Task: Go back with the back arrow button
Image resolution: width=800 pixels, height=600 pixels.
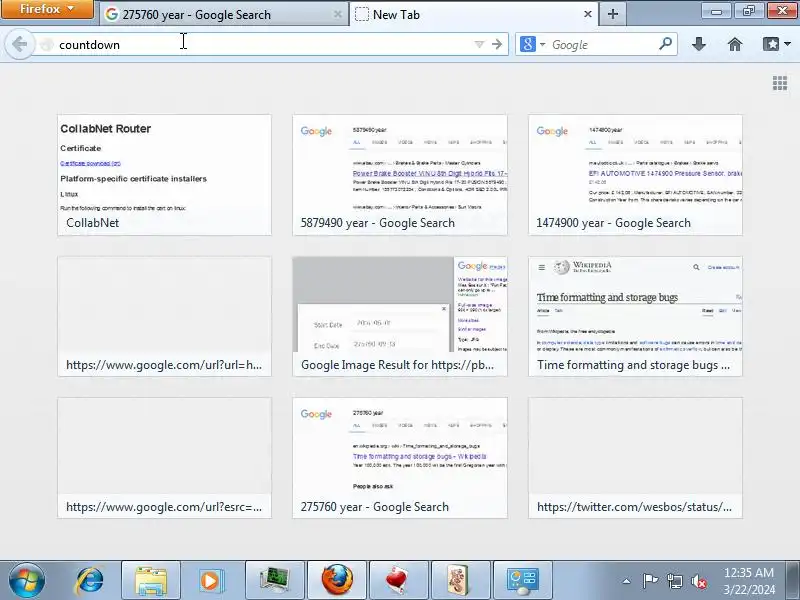Action: (x=20, y=44)
